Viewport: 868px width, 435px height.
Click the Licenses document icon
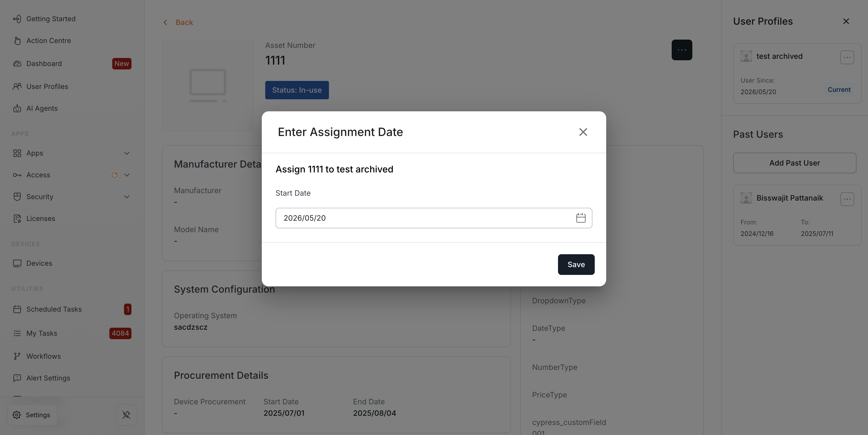coord(17,219)
